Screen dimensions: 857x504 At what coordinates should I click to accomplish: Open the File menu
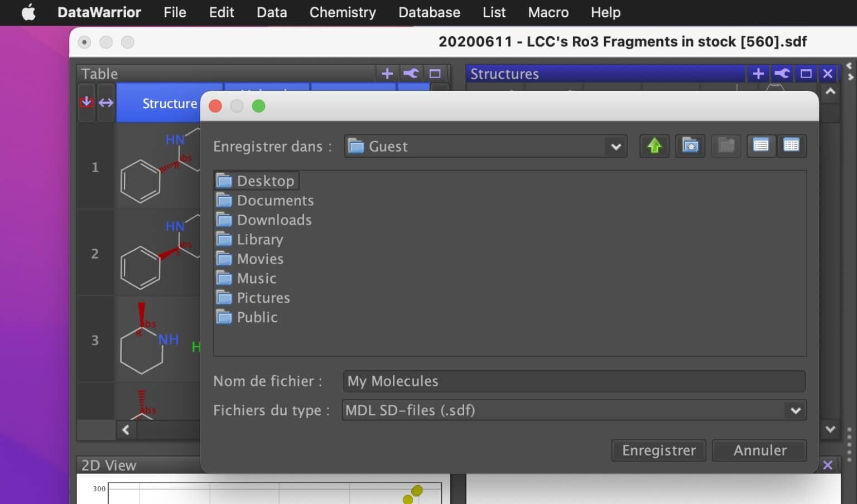click(x=175, y=12)
